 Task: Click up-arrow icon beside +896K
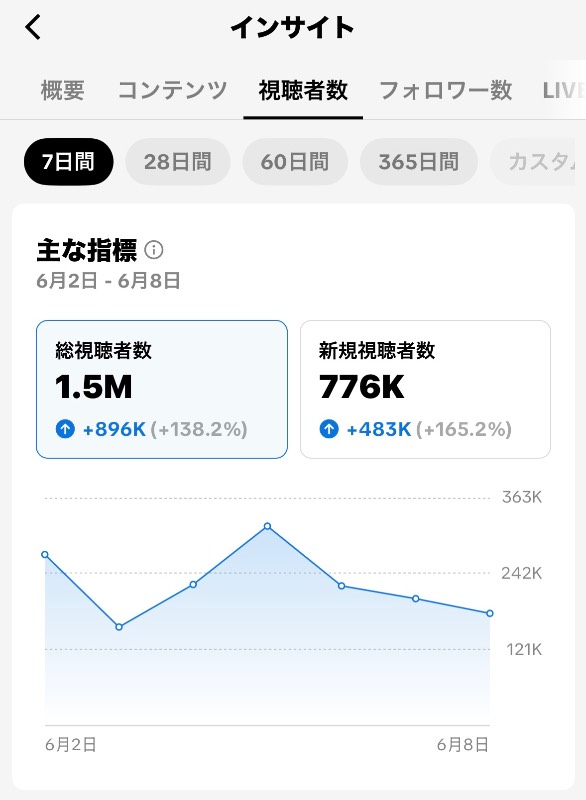tap(65, 429)
